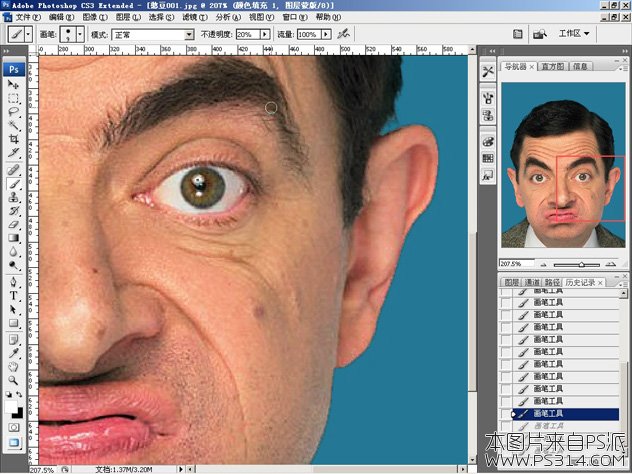This screenshot has width=632, height=474.
Task: Open the tool preset picker dropdown
Action: tap(29, 35)
